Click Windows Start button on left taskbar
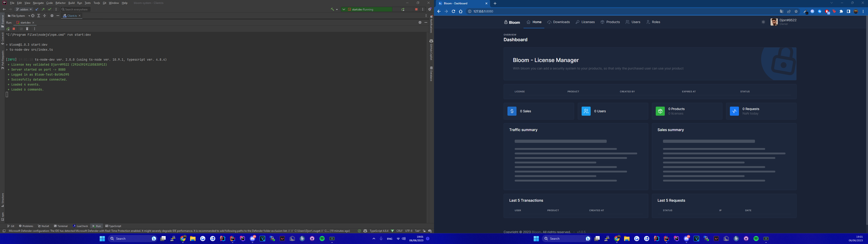This screenshot has width=868, height=244. (x=102, y=239)
